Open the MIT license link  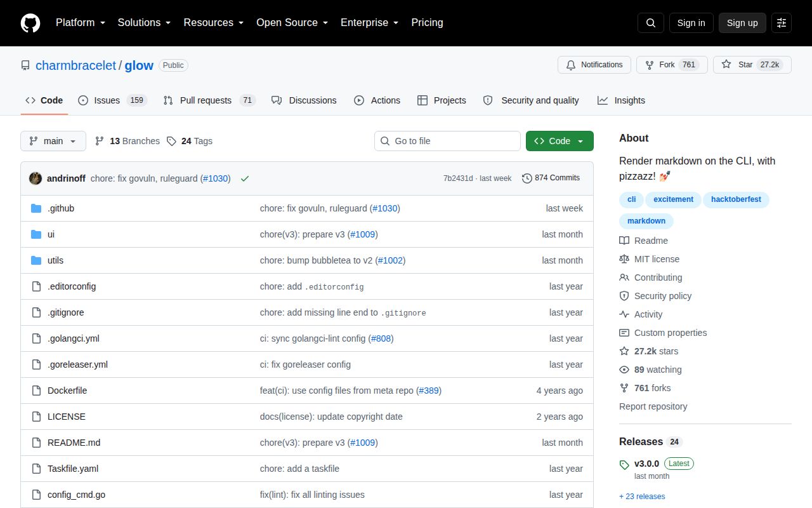point(649,259)
